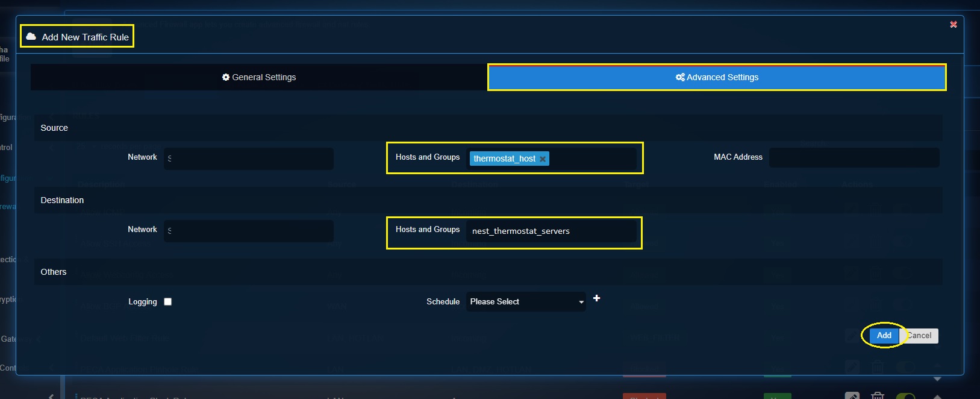Click the Cancel button
Screen dimensions: 980x399
pyautogui.click(x=919, y=335)
